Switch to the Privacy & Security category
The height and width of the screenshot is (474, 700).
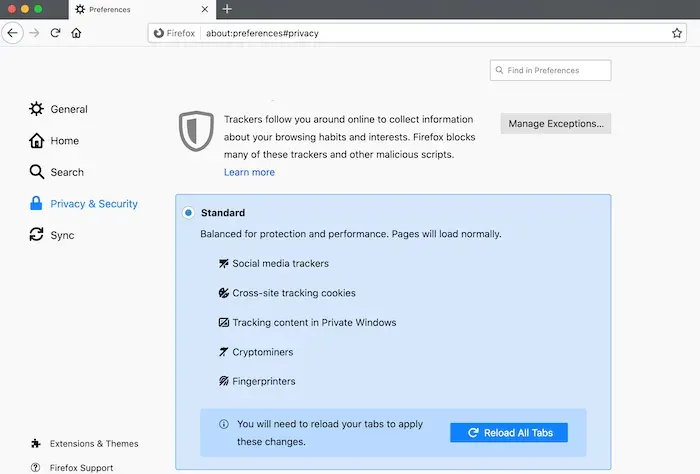point(94,204)
